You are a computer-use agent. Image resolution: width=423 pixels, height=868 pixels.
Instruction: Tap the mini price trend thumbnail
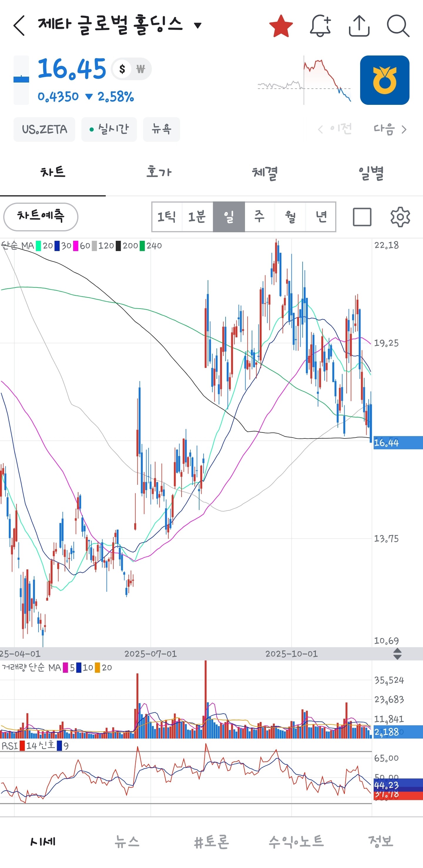pyautogui.click(x=304, y=80)
